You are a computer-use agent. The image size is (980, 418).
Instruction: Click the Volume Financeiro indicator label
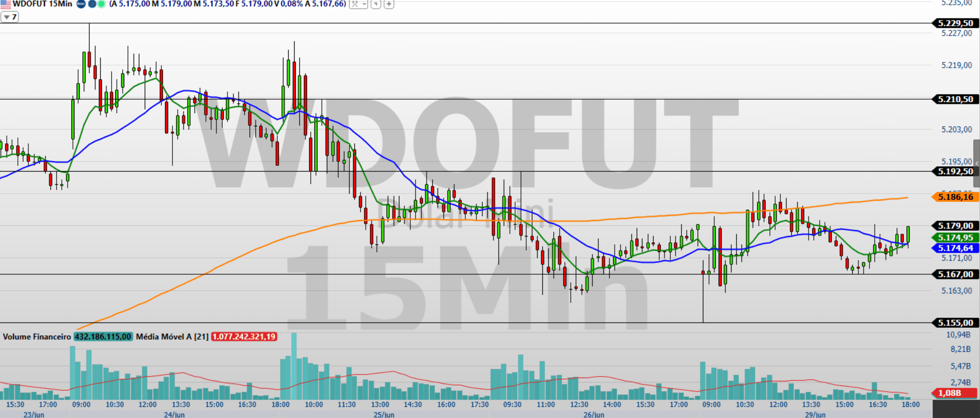37,337
